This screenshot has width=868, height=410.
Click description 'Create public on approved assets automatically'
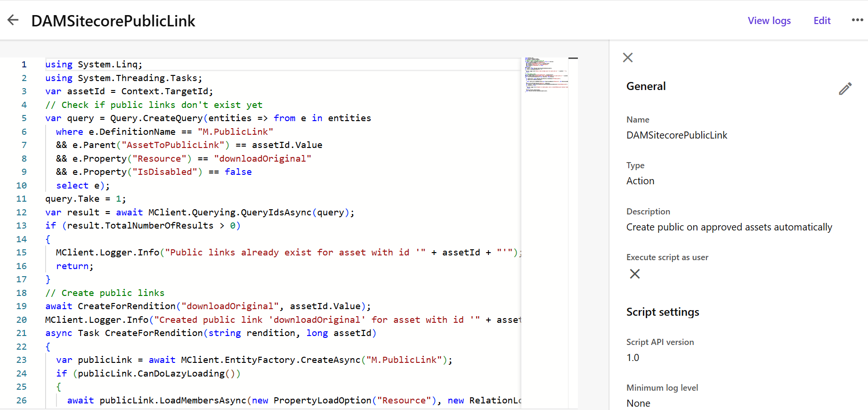(x=729, y=227)
